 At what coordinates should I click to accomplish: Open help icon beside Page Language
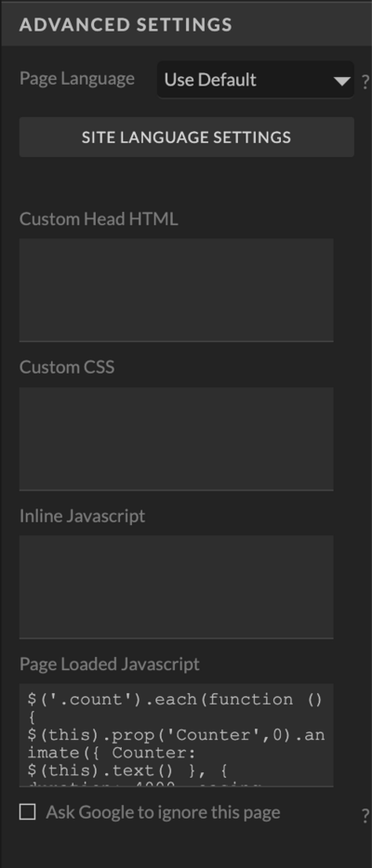365,82
